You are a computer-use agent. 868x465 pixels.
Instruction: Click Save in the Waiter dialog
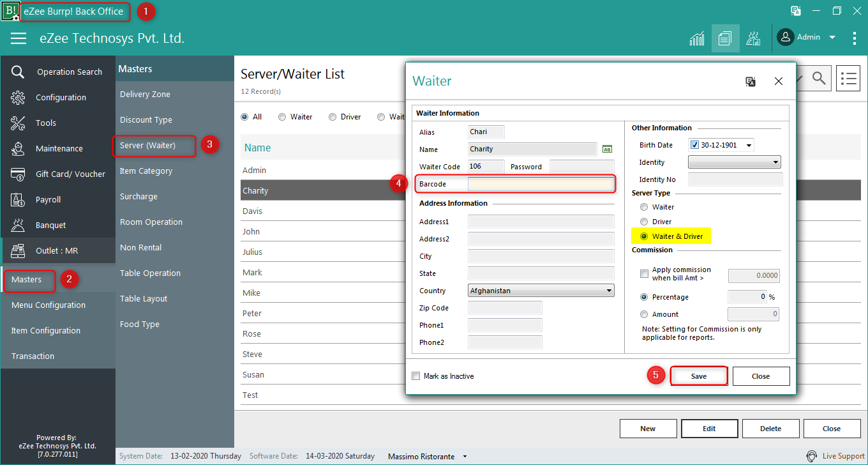[x=699, y=376]
